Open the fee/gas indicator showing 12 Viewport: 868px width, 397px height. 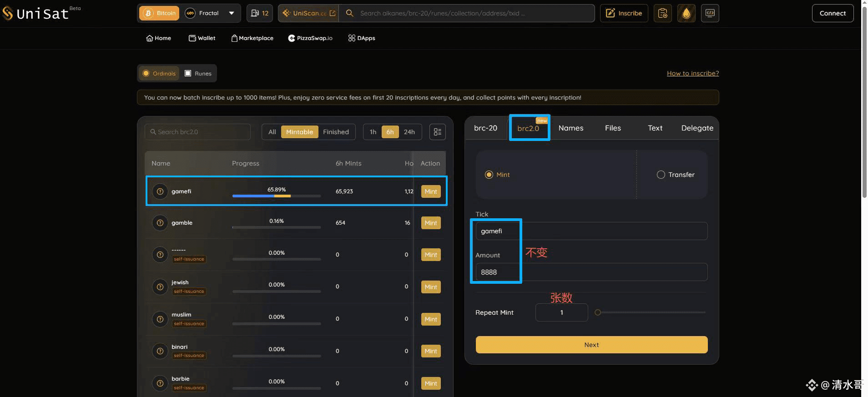click(x=260, y=13)
